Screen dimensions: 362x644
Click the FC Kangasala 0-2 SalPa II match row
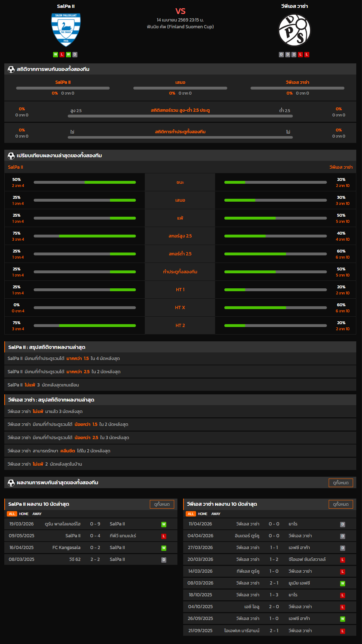pos(91,548)
